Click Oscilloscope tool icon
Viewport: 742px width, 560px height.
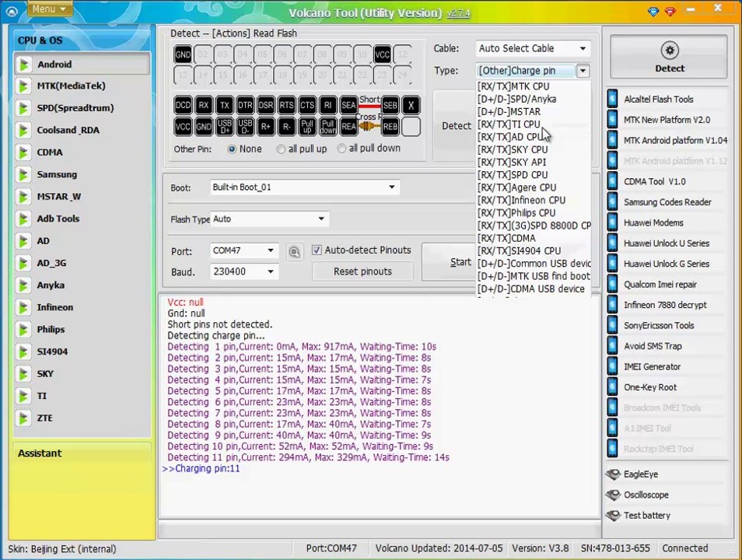614,495
